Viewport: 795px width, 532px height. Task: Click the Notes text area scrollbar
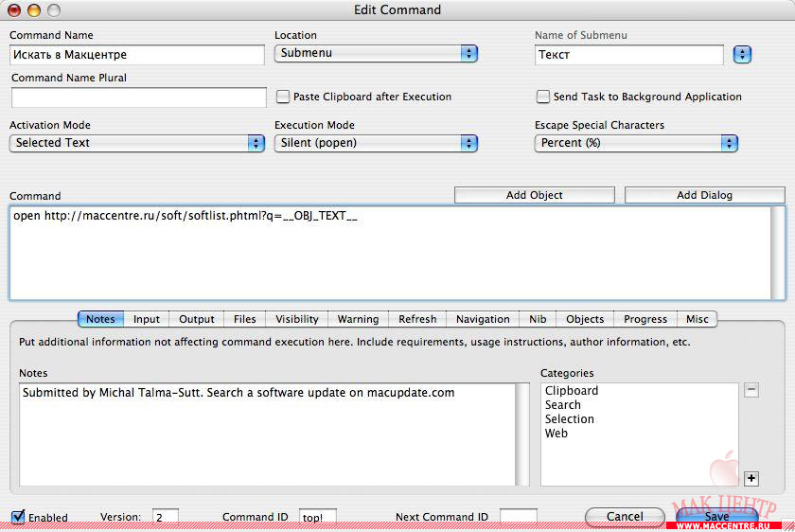[x=522, y=434]
